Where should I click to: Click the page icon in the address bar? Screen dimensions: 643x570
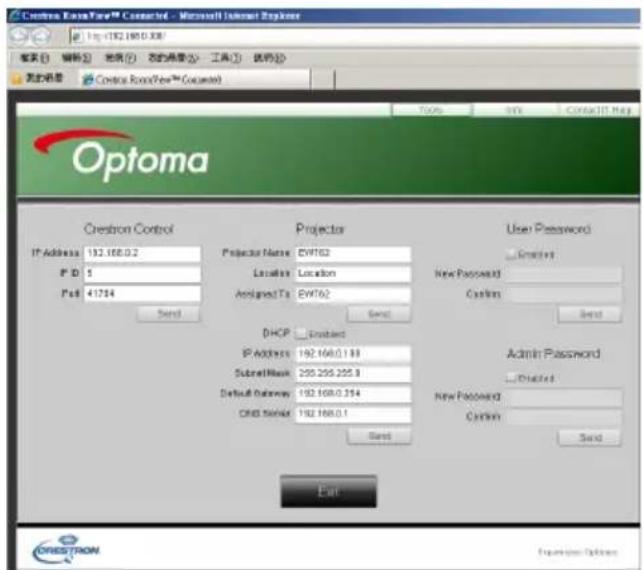click(77, 36)
